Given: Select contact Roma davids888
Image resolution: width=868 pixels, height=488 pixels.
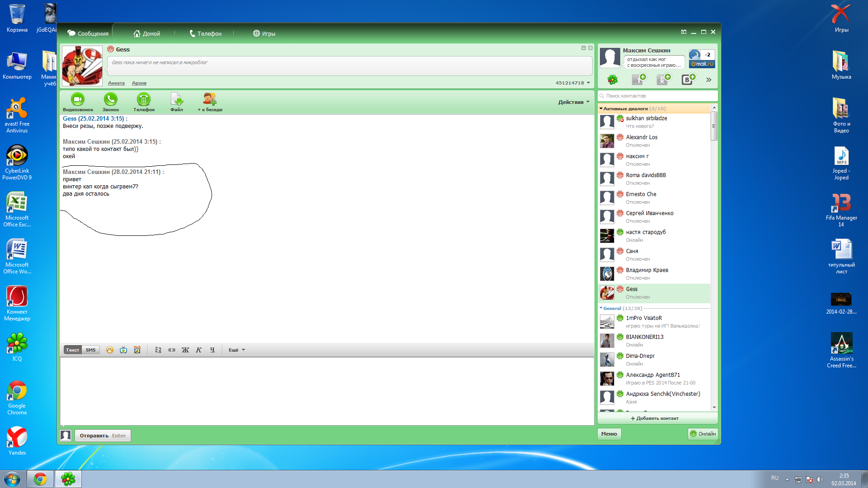Looking at the screenshot, I should coord(654,179).
